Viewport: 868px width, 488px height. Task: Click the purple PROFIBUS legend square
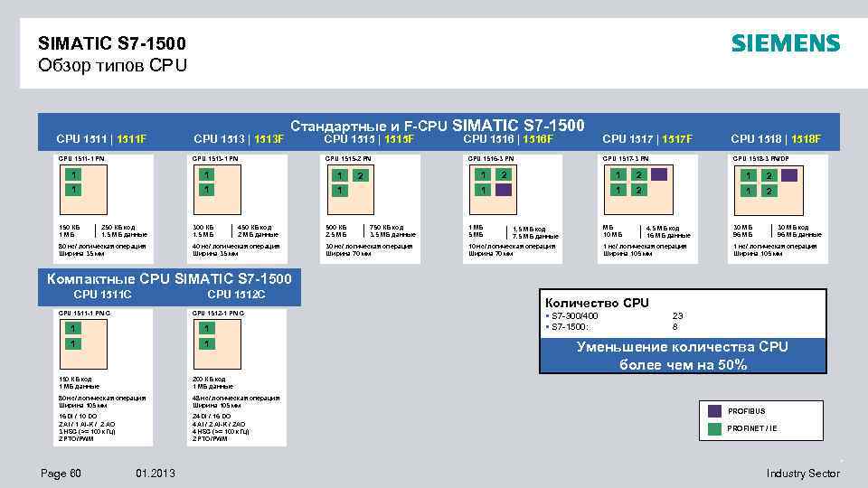(714, 411)
